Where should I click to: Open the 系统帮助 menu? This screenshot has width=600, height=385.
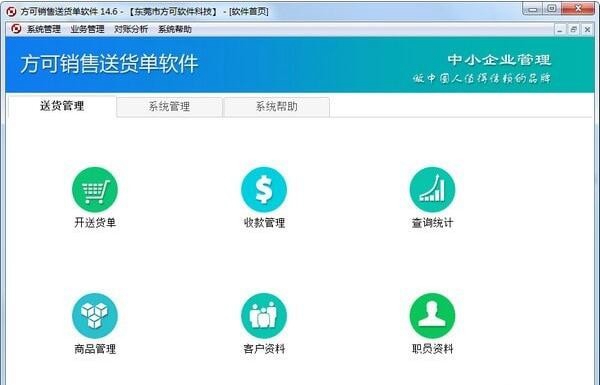pyautogui.click(x=175, y=29)
